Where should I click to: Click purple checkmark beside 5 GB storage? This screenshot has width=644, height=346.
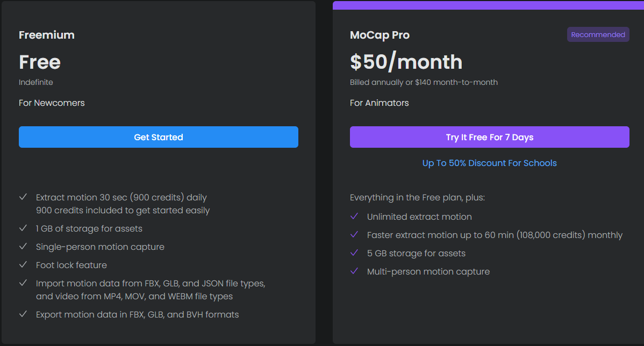(x=354, y=253)
